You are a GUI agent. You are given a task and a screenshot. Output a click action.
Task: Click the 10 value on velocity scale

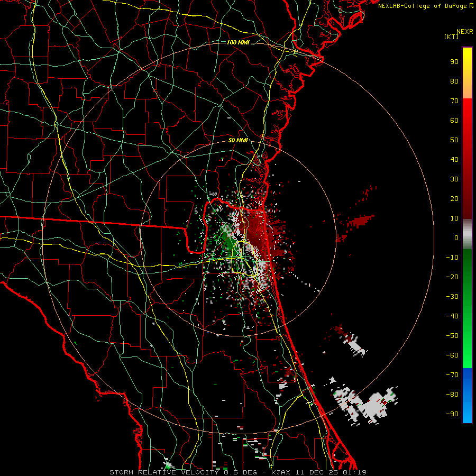tap(454, 218)
